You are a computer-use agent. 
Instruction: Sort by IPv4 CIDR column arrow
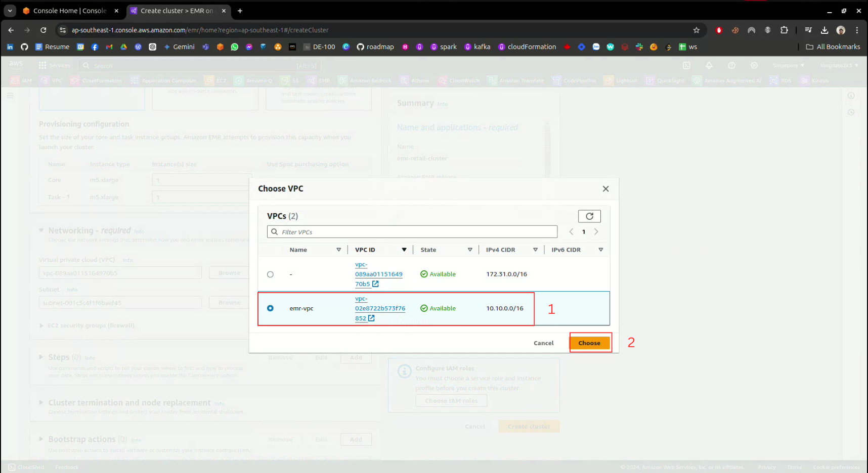tap(535, 250)
